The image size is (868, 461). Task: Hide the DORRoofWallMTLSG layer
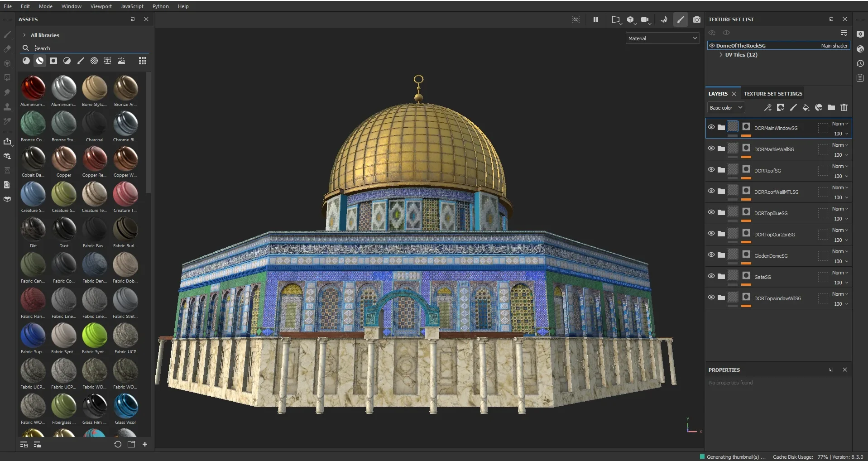pyautogui.click(x=711, y=191)
